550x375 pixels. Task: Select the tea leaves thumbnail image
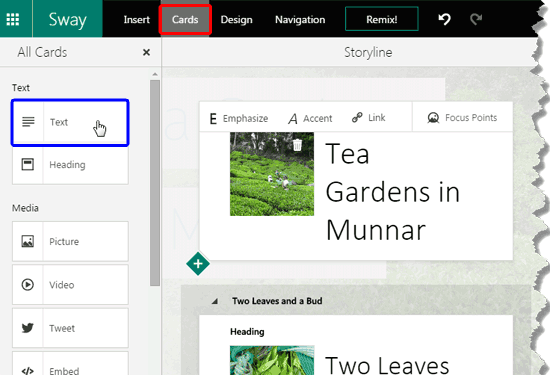tap(272, 360)
